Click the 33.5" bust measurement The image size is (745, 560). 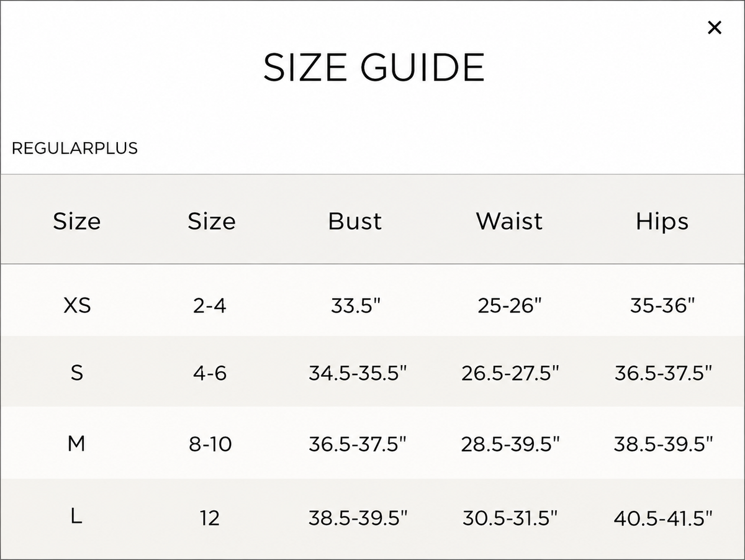(x=356, y=305)
